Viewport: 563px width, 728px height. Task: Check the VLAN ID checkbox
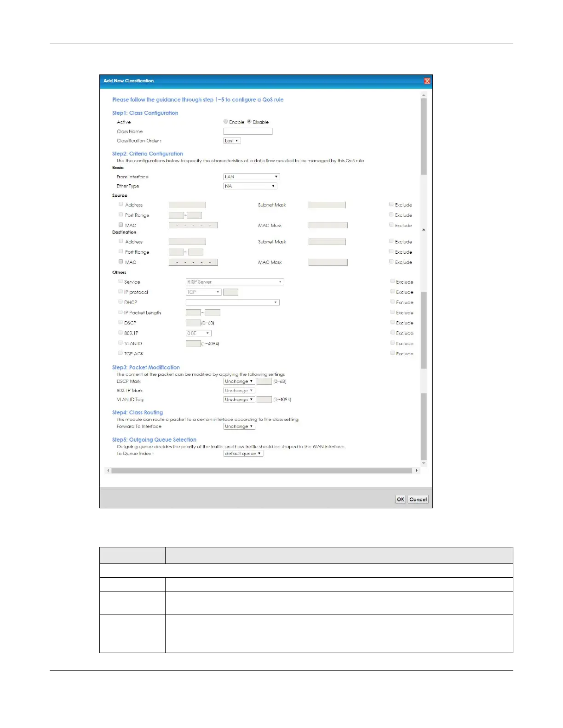(x=120, y=343)
